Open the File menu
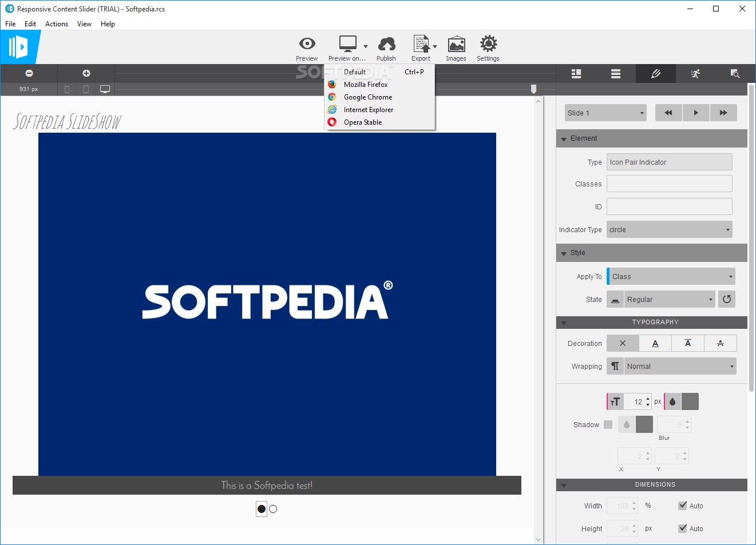This screenshot has height=545, width=756. 10,23
